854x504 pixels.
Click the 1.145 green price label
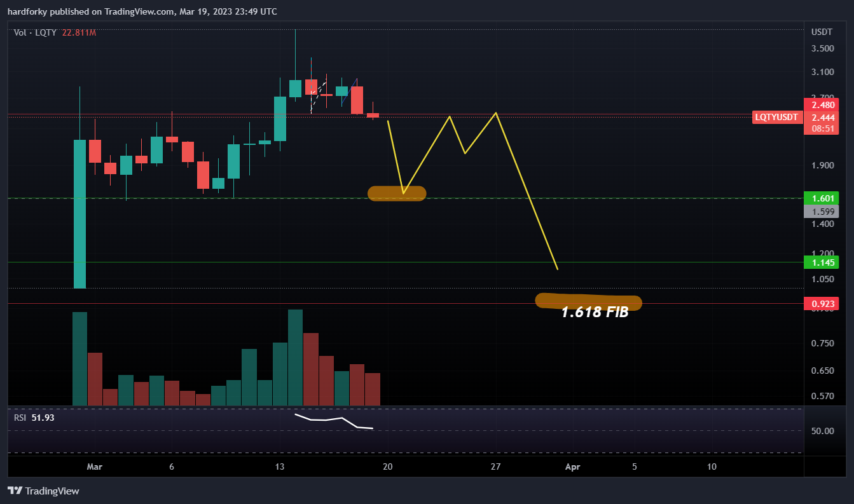(x=821, y=262)
